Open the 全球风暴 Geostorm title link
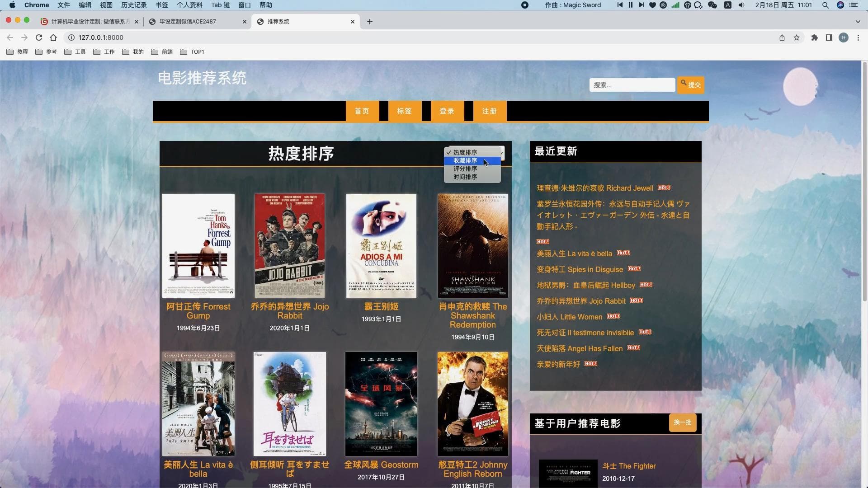 (381, 465)
